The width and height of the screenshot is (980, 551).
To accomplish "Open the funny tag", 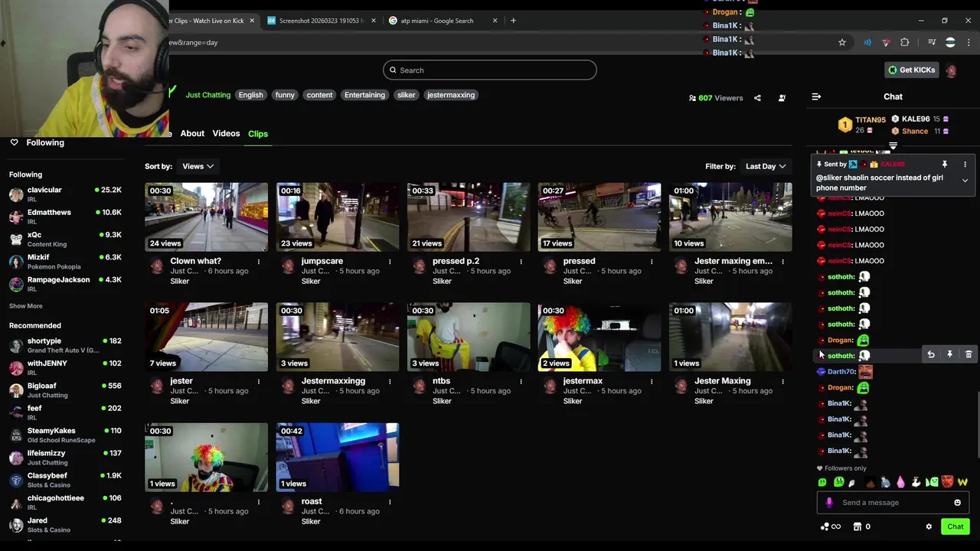I will coord(285,95).
